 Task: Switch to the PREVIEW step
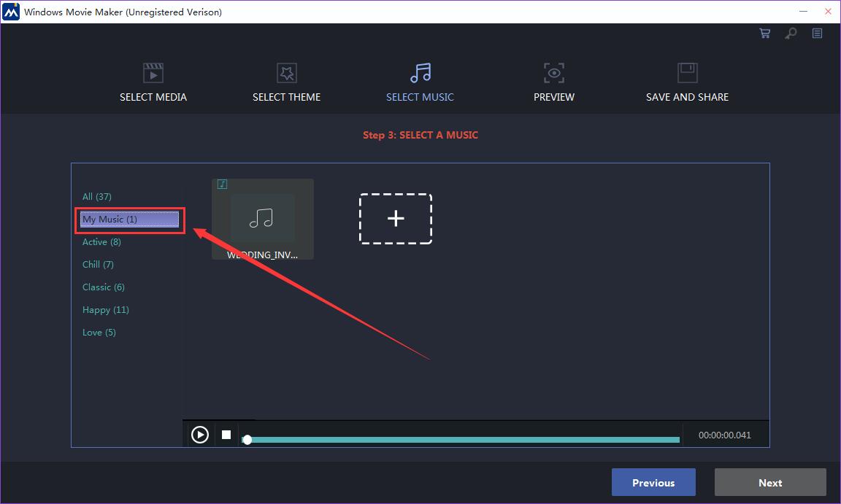[554, 97]
